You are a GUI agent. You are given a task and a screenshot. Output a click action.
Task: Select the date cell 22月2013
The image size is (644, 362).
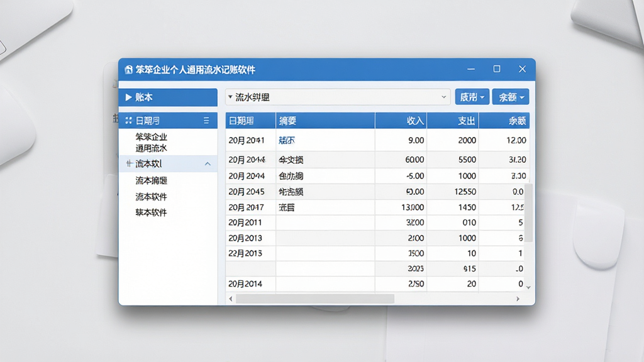[250, 253]
